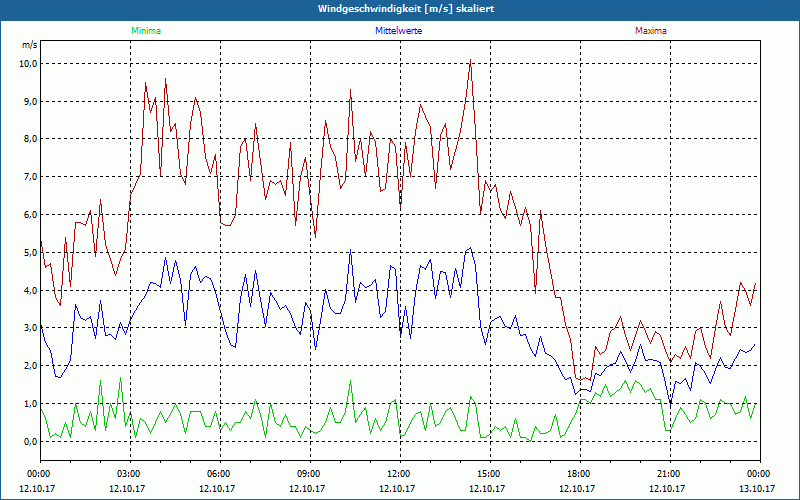This screenshot has width=800, height=500.
Task: Click the 5,0 y-axis value
Action: point(30,253)
